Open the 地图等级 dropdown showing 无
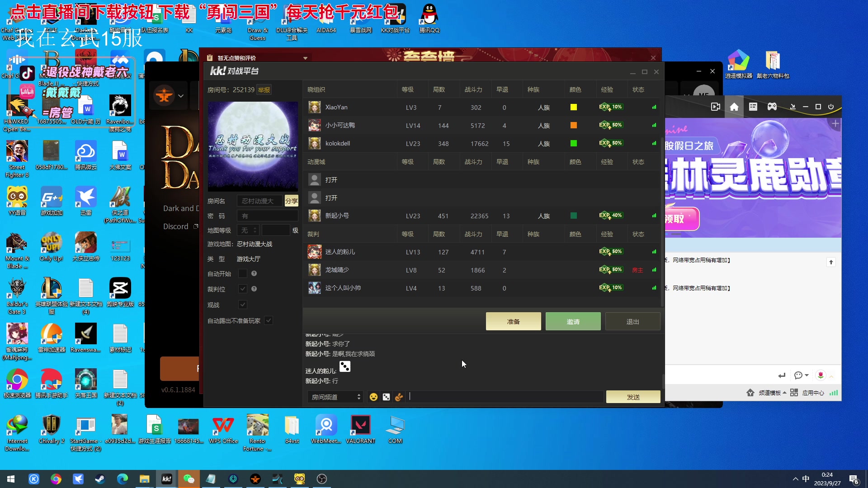 coord(248,230)
